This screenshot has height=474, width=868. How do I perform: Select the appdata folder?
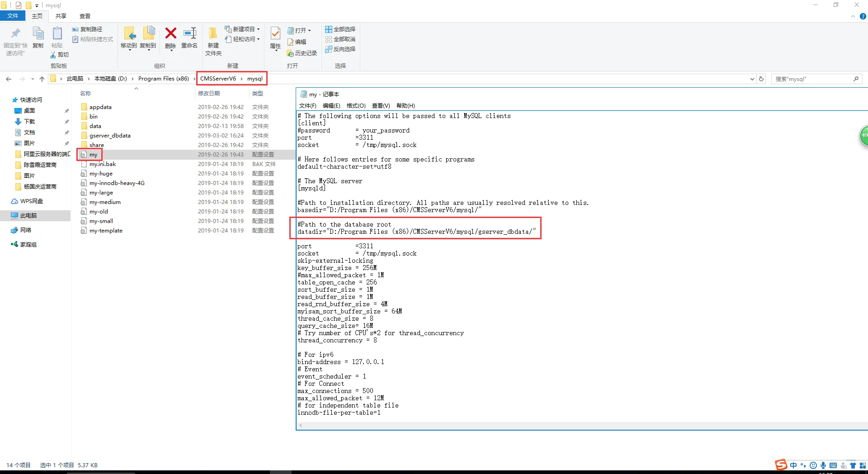point(100,107)
